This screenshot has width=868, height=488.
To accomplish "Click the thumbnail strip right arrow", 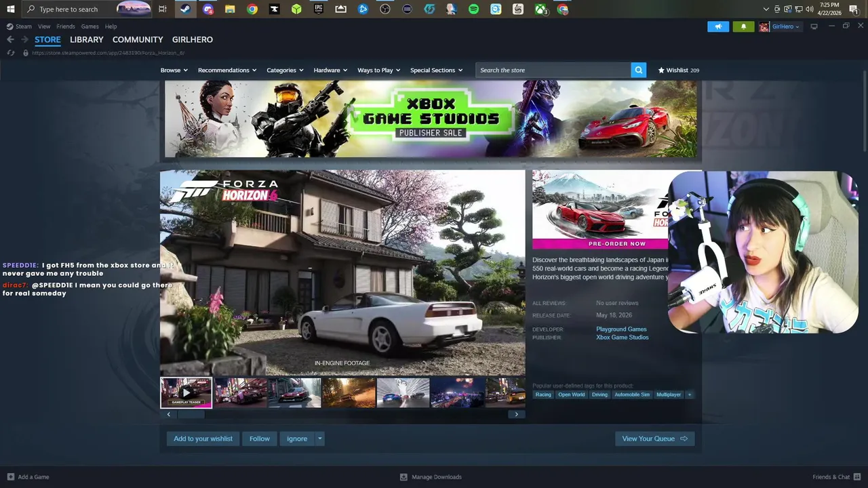I will (x=517, y=414).
